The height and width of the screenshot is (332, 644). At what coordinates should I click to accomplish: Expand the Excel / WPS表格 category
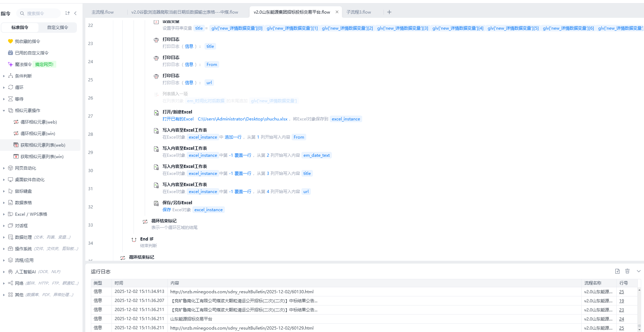[x=4, y=214]
